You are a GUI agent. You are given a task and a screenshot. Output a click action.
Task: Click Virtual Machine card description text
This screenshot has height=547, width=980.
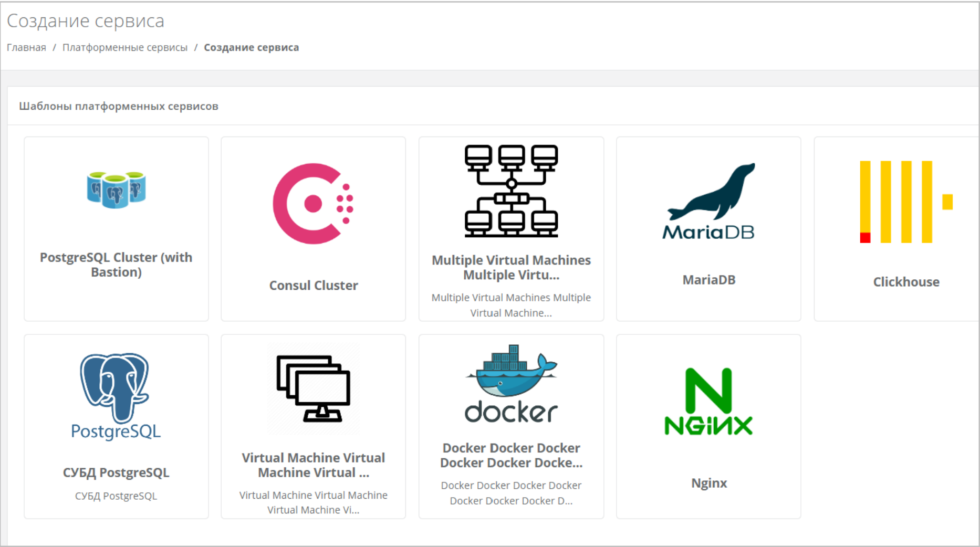314,502
